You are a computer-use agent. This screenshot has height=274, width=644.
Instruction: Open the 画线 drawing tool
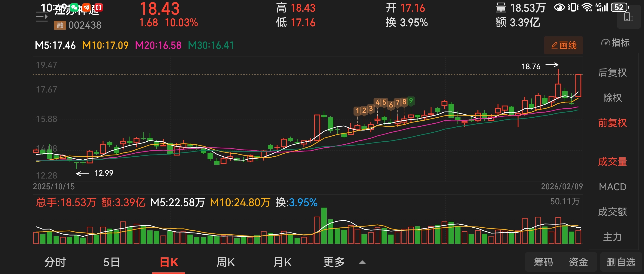(563, 45)
